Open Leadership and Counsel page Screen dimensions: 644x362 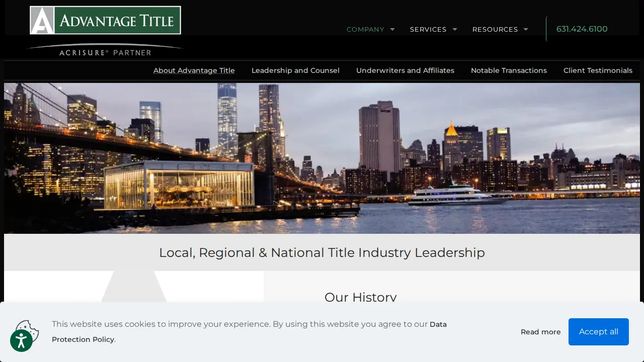click(295, 70)
